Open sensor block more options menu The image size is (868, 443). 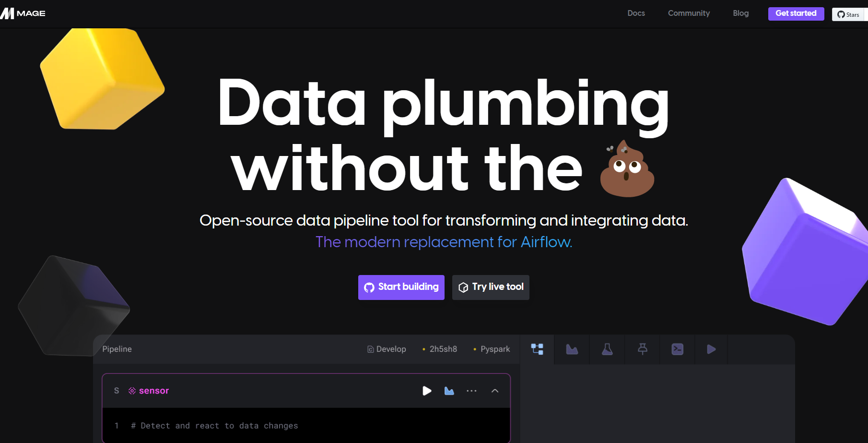[x=471, y=391]
